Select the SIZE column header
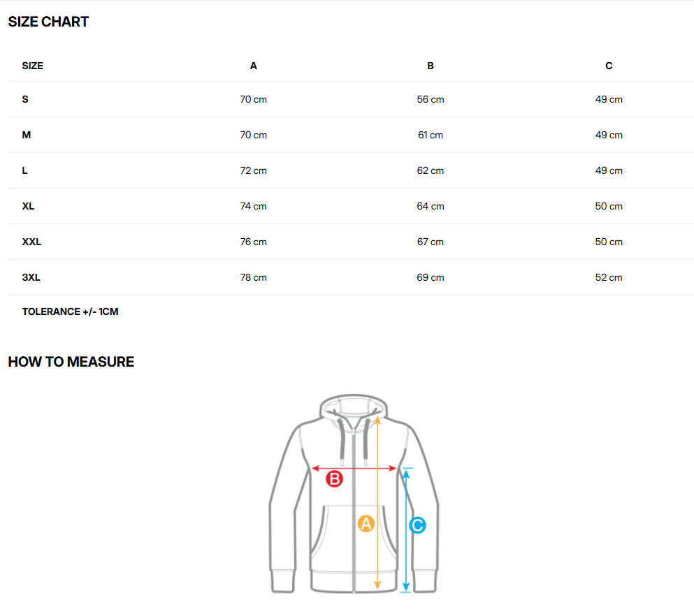The width and height of the screenshot is (694, 616). 33,66
